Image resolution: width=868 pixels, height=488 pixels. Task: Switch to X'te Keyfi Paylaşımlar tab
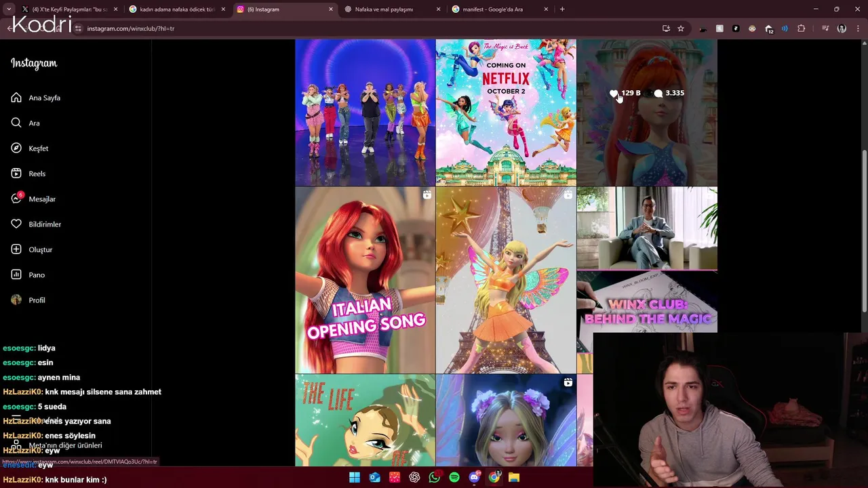click(69, 9)
